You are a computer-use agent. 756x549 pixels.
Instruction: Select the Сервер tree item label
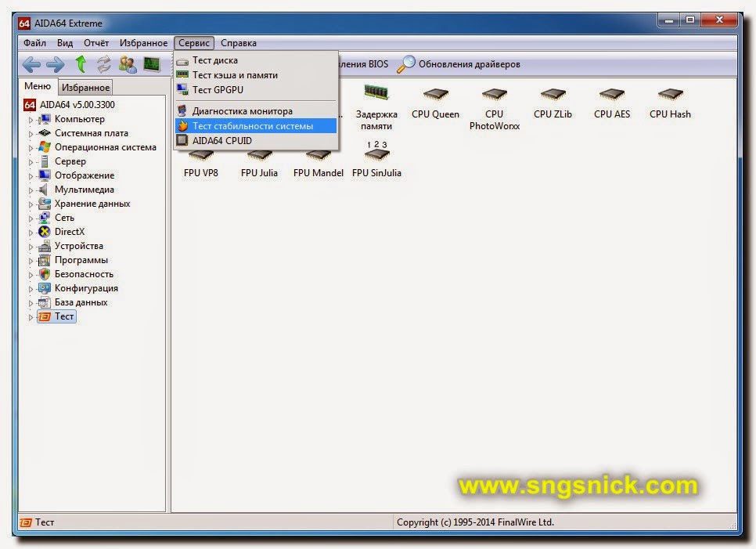click(x=70, y=161)
